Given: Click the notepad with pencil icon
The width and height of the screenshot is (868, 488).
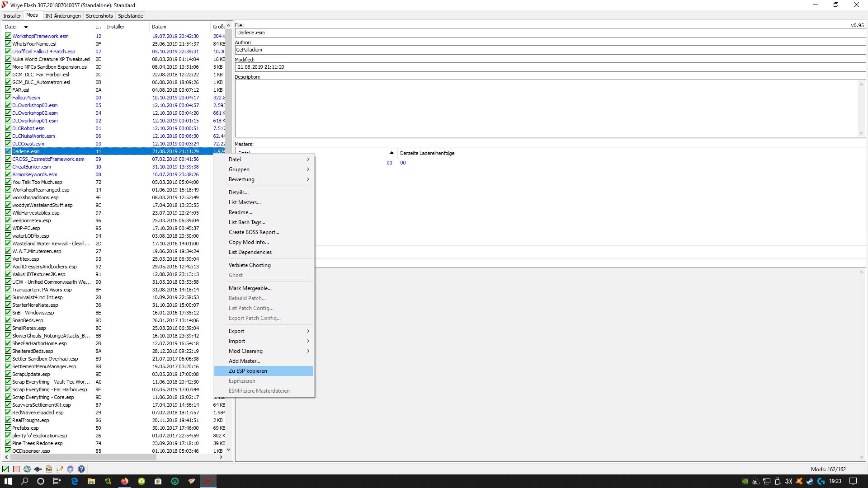Looking at the screenshot, I should 60,469.
